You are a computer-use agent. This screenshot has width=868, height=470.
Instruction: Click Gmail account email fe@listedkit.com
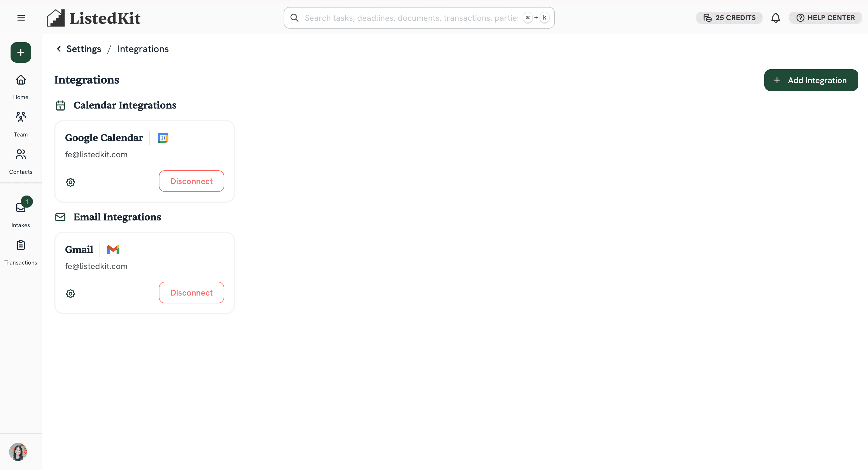[x=96, y=266]
